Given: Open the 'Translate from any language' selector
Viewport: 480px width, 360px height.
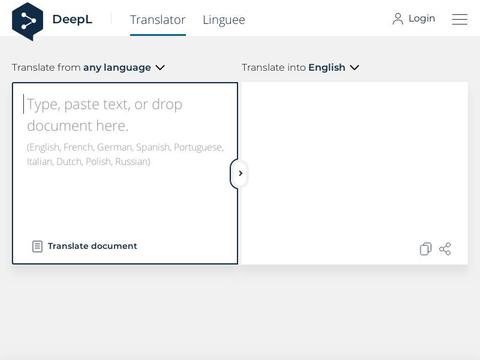Looking at the screenshot, I should 88,68.
